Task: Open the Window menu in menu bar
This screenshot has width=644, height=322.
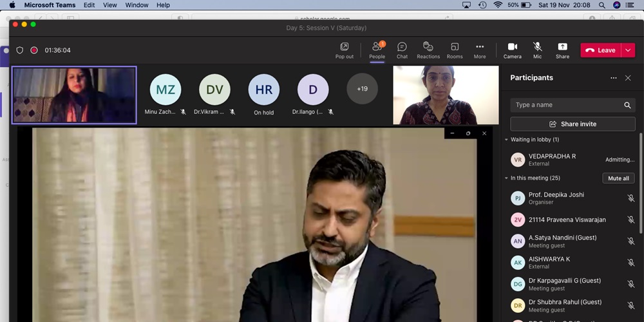Action: coord(137,5)
